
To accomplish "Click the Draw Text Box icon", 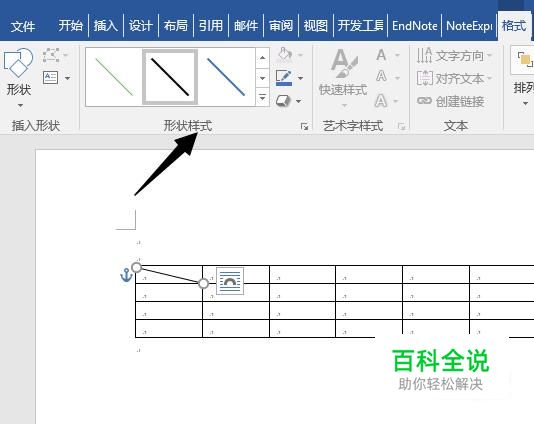I will [51, 78].
